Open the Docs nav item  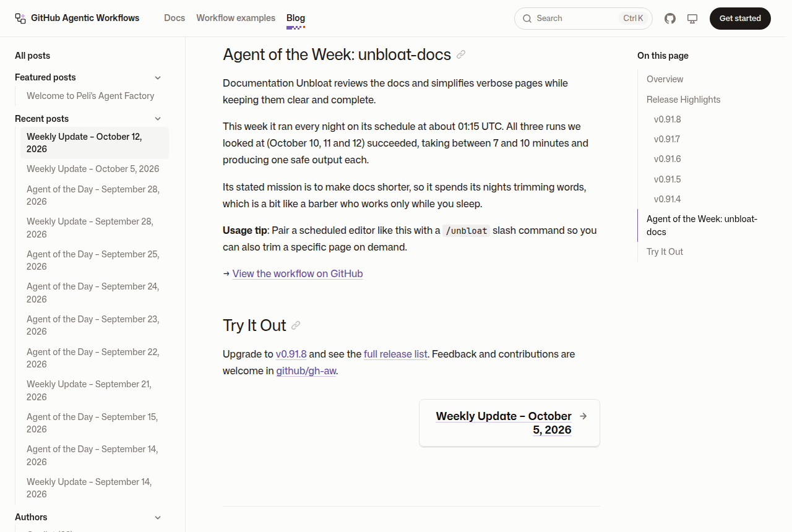click(x=174, y=18)
